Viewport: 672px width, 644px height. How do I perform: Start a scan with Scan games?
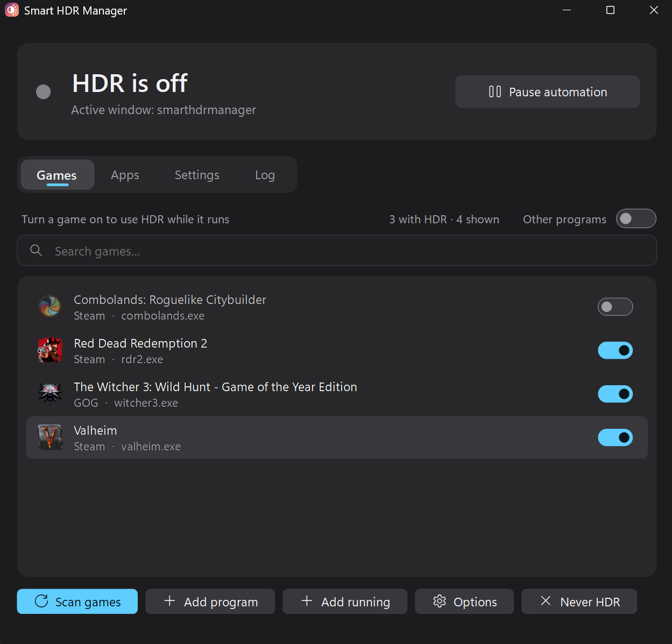click(x=77, y=601)
